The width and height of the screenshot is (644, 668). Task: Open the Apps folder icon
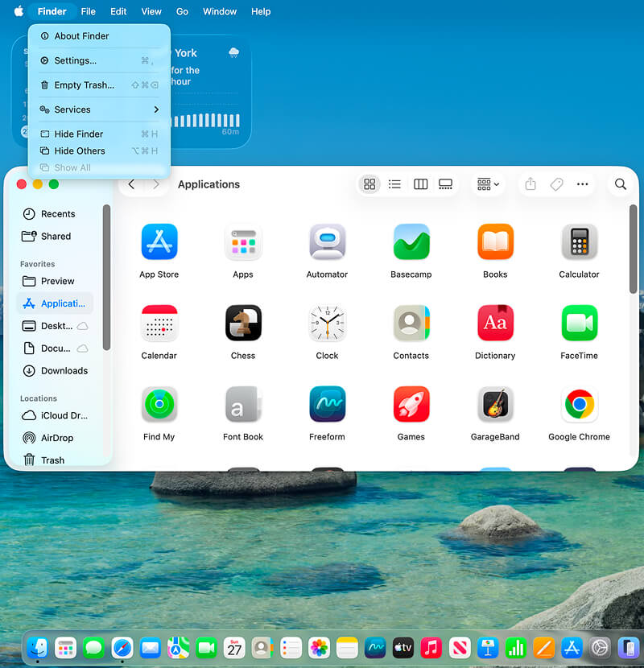click(x=243, y=241)
